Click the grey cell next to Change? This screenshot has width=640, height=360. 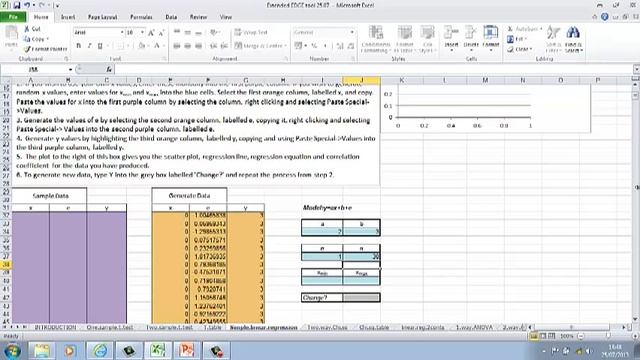point(361,298)
